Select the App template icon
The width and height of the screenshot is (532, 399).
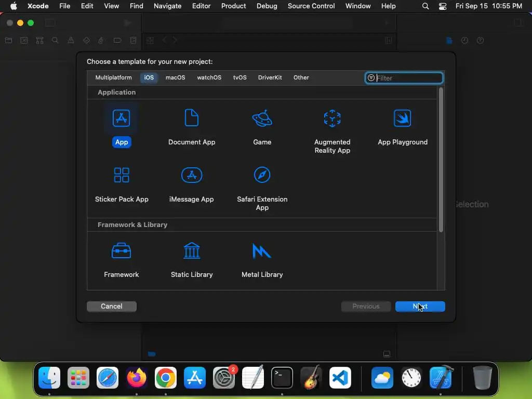tap(121, 118)
